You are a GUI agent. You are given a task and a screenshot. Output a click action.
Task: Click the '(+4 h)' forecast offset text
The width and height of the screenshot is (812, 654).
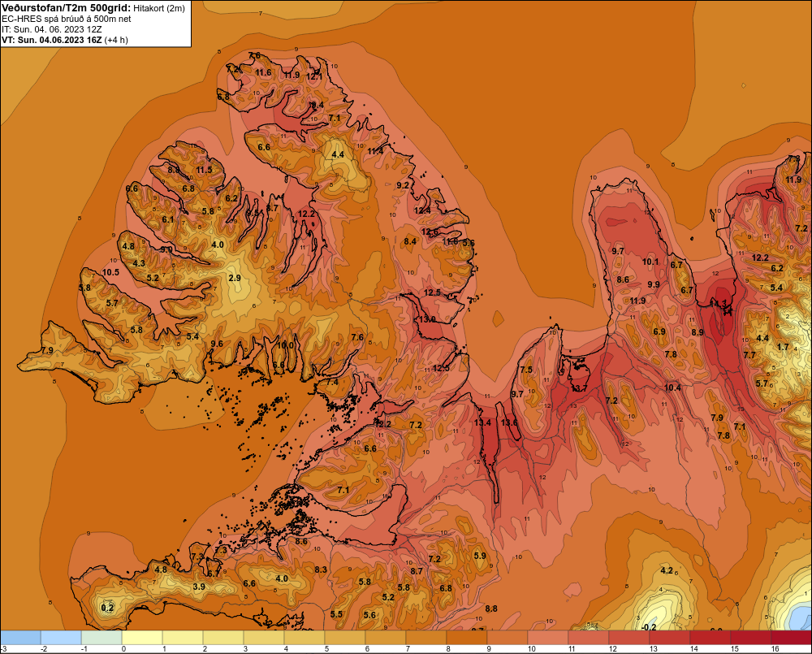(x=116, y=40)
